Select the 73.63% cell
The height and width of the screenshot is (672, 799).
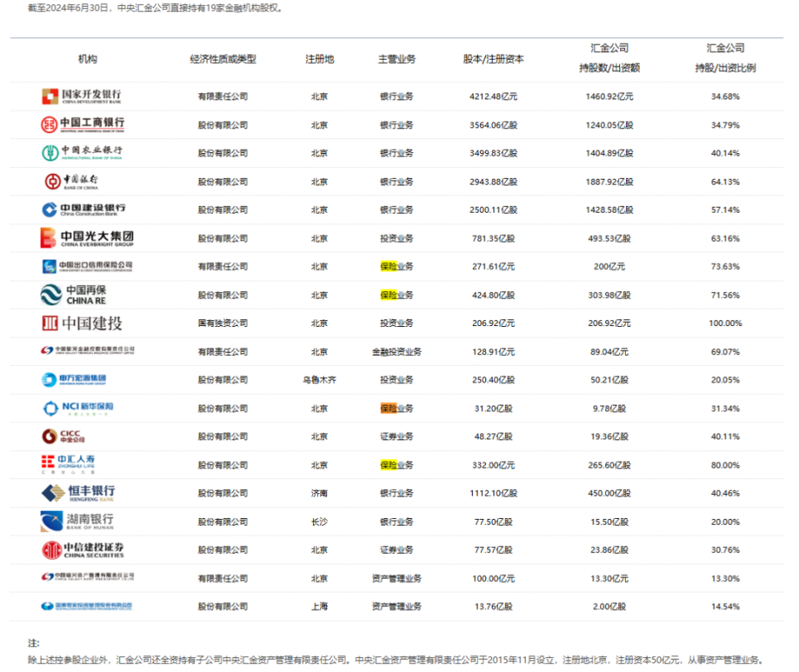(x=726, y=266)
